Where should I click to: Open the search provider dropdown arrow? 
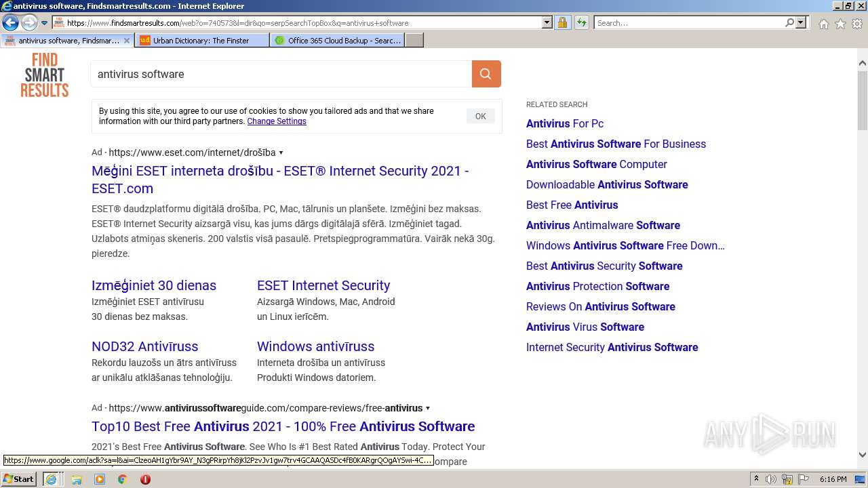point(801,23)
